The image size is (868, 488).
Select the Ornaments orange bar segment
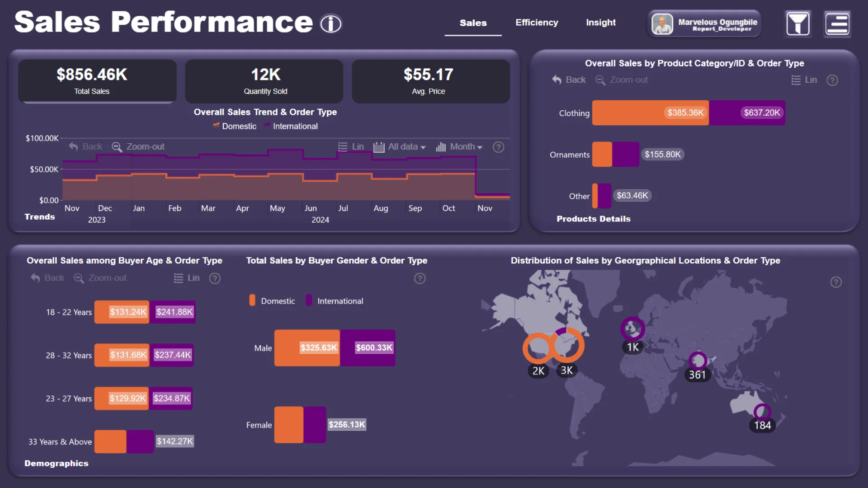pyautogui.click(x=602, y=154)
